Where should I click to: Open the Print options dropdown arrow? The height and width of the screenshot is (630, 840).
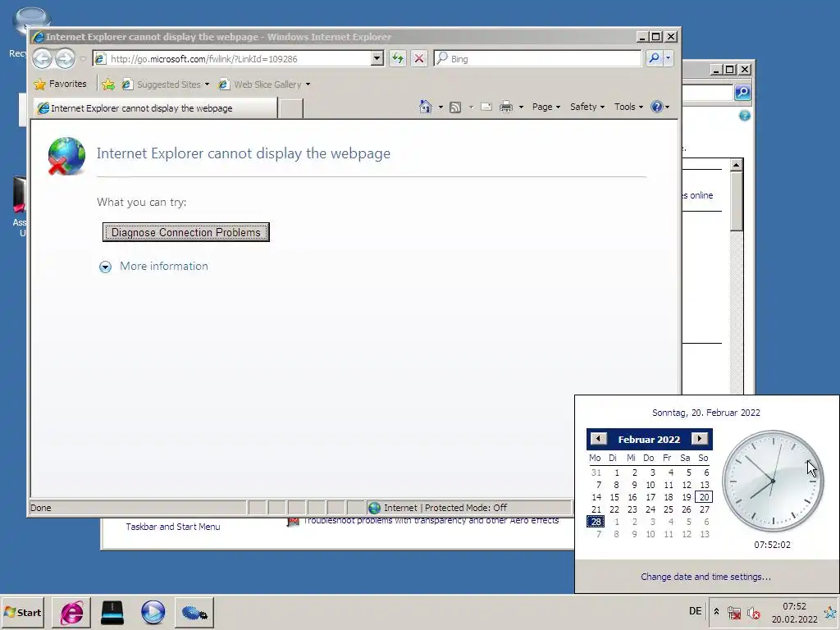521,107
